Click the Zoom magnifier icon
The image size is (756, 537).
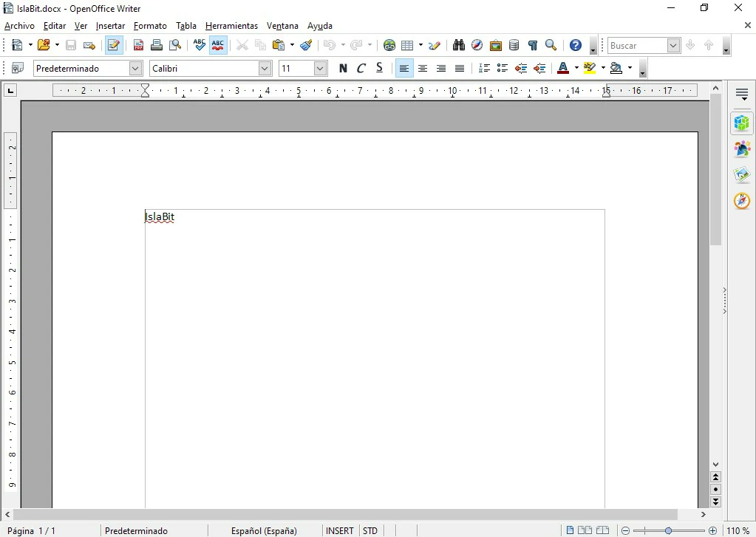pos(551,45)
